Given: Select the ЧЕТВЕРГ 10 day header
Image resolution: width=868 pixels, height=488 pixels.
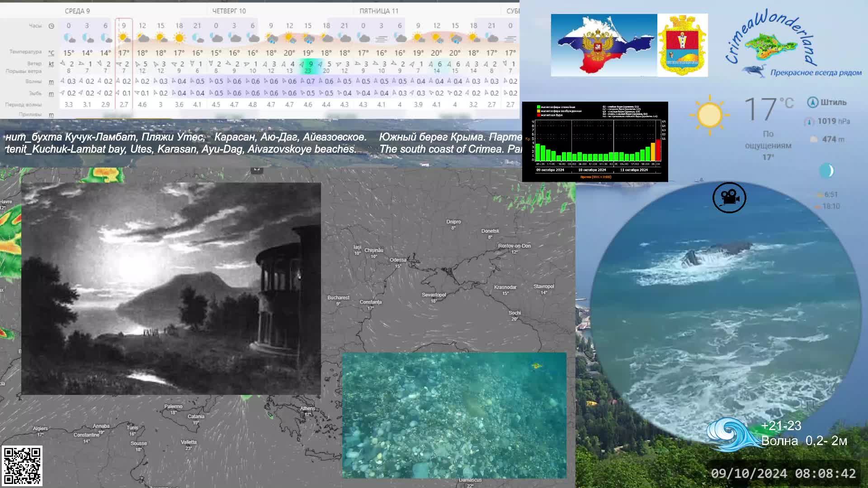Looking at the screenshot, I should 229,11.
